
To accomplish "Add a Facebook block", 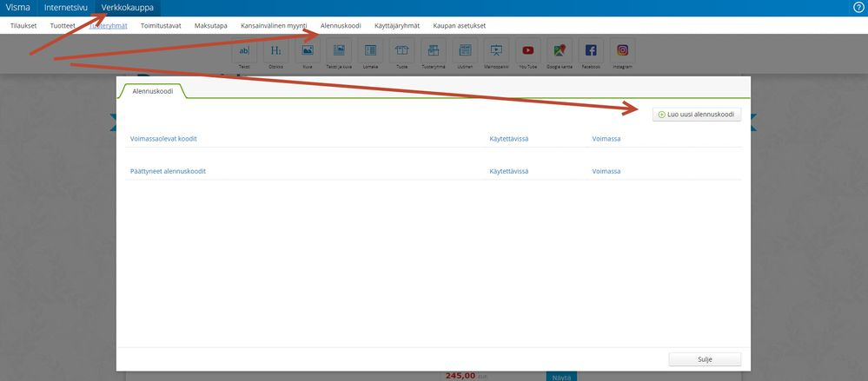I will 591,50.
